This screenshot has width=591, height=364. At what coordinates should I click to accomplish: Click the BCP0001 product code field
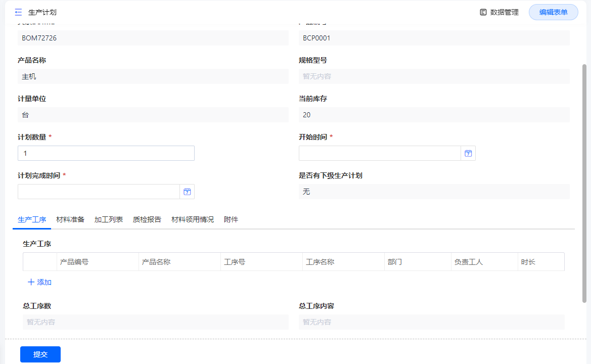point(434,38)
